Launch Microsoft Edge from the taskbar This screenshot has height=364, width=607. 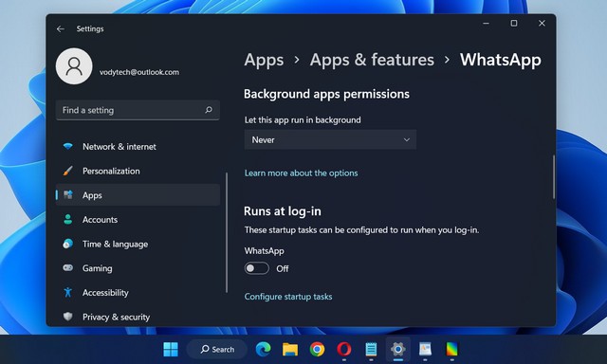coord(264,349)
